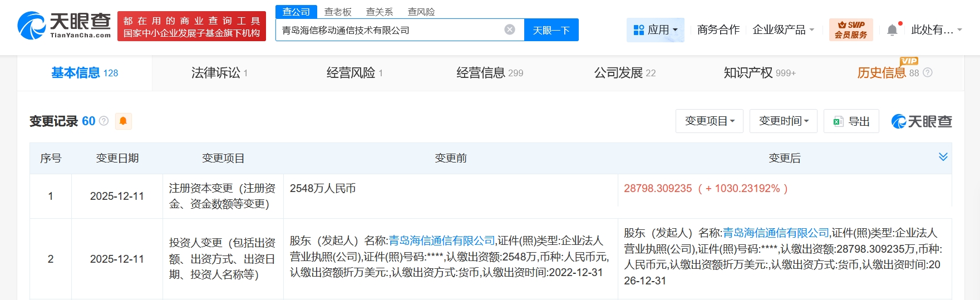The height and width of the screenshot is (300, 980).
Task: Click the TianYanCha logo icon
Action: [32, 26]
